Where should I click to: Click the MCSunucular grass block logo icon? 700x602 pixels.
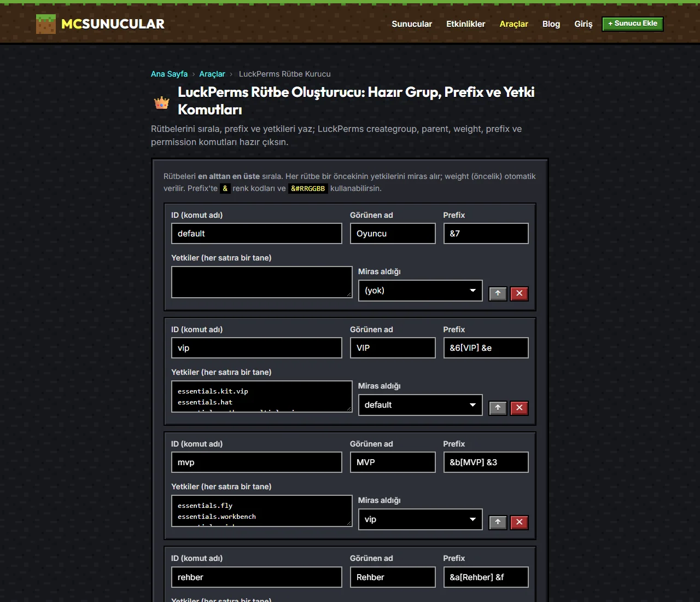46,24
